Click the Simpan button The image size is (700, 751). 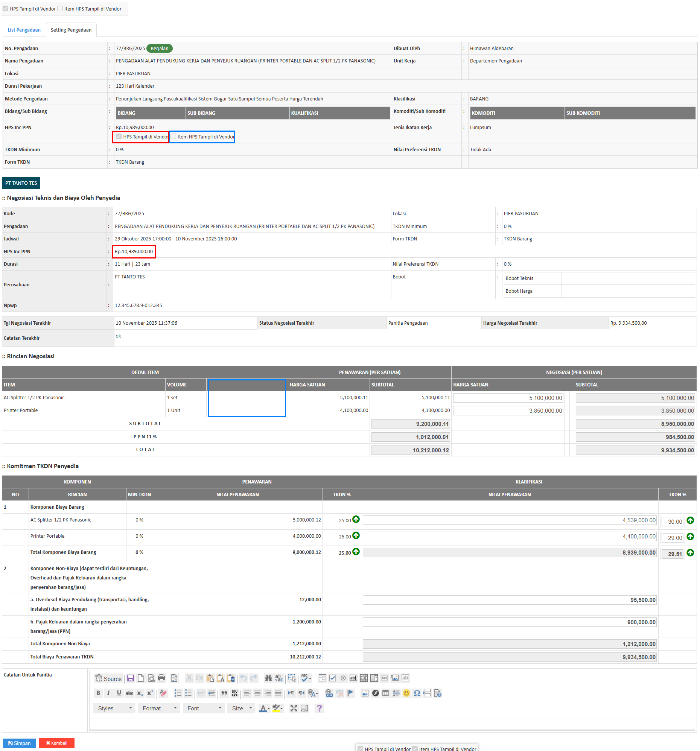[19, 743]
